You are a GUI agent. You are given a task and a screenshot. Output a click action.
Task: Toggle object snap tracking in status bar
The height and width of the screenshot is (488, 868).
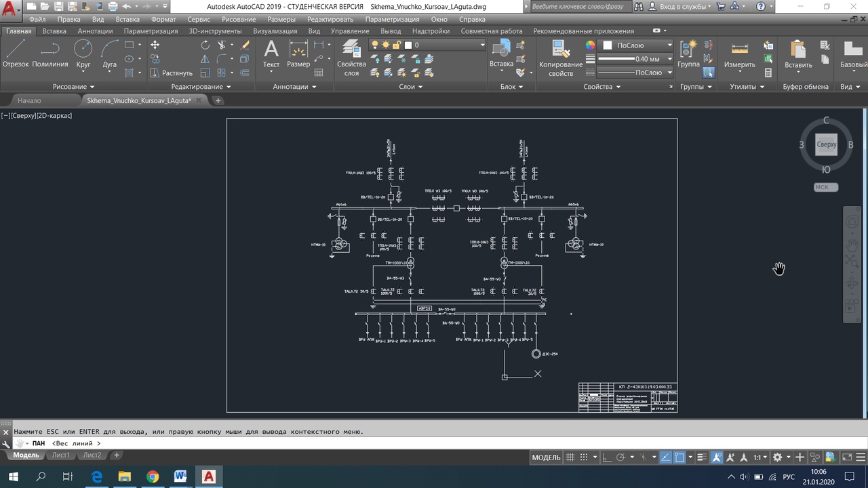[666, 457]
